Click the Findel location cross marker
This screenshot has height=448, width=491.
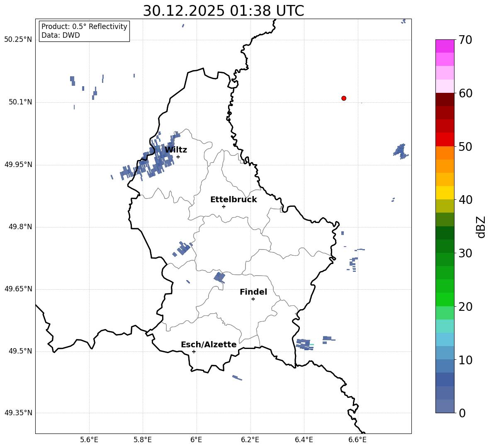(253, 299)
